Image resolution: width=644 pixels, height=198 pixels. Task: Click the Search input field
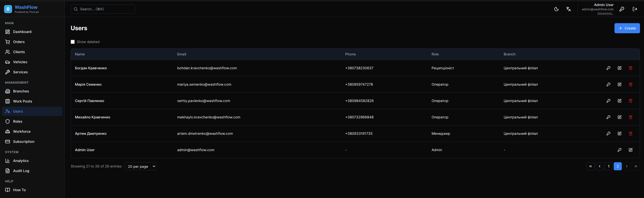[x=103, y=9]
